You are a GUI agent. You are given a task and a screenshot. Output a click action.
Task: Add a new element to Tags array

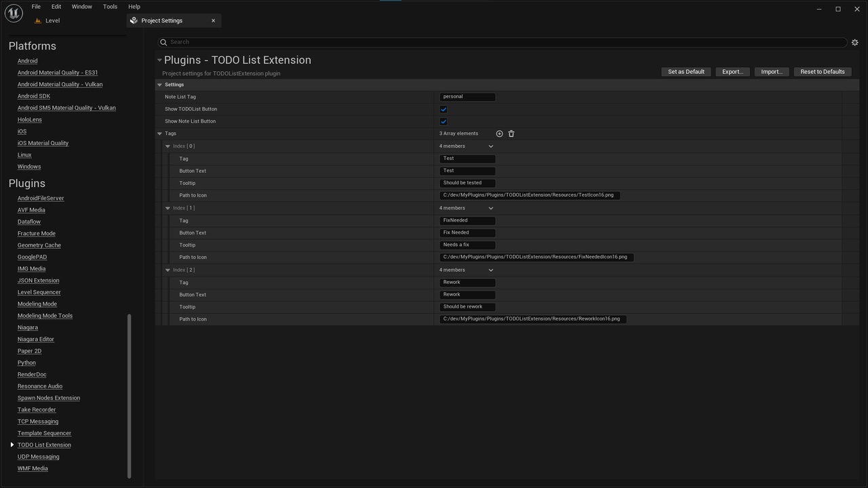(499, 134)
